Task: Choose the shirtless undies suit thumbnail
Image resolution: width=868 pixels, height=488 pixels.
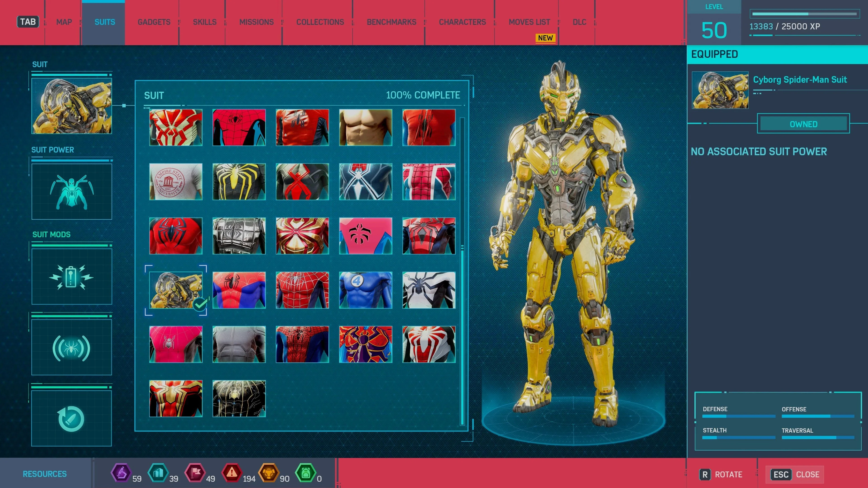Action: [x=365, y=127]
